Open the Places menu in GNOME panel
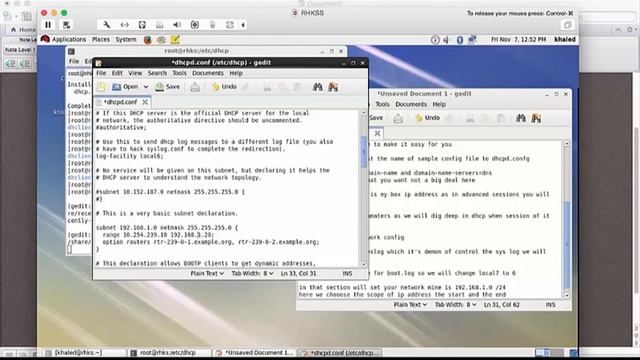 pos(101,40)
